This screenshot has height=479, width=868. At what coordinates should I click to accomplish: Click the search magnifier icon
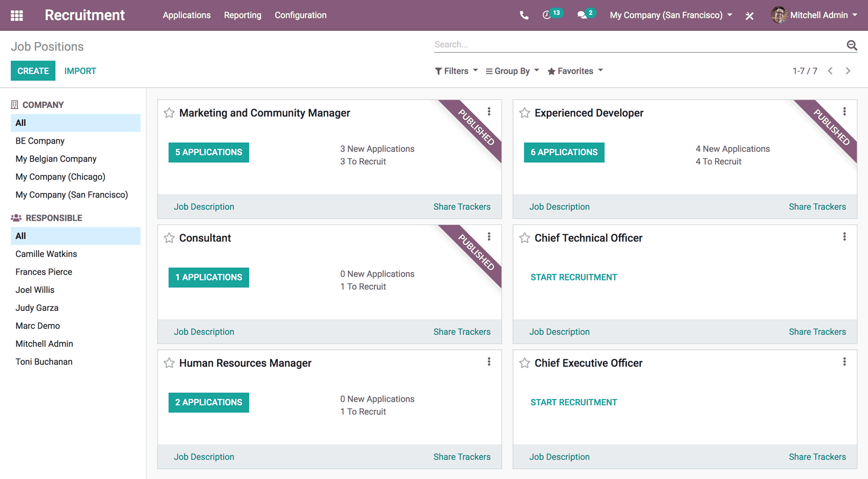852,44
